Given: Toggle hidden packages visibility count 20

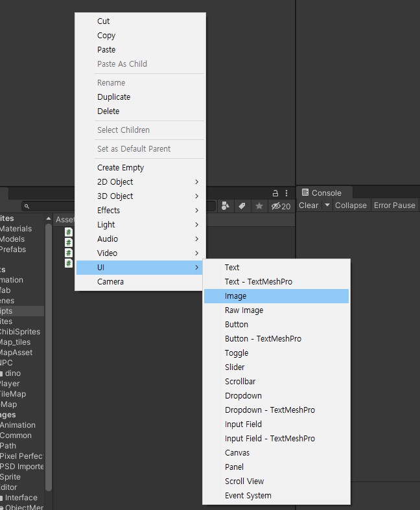Looking at the screenshot, I should pos(281,206).
